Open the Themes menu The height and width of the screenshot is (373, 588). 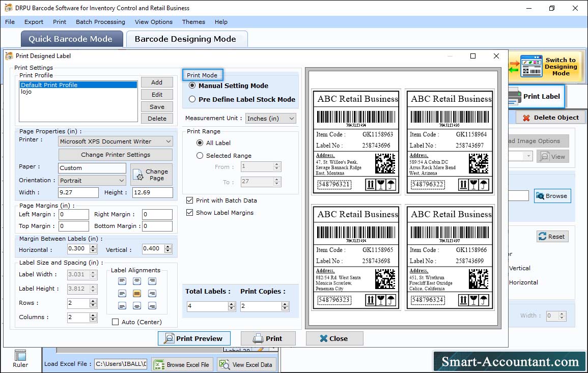coord(193,22)
